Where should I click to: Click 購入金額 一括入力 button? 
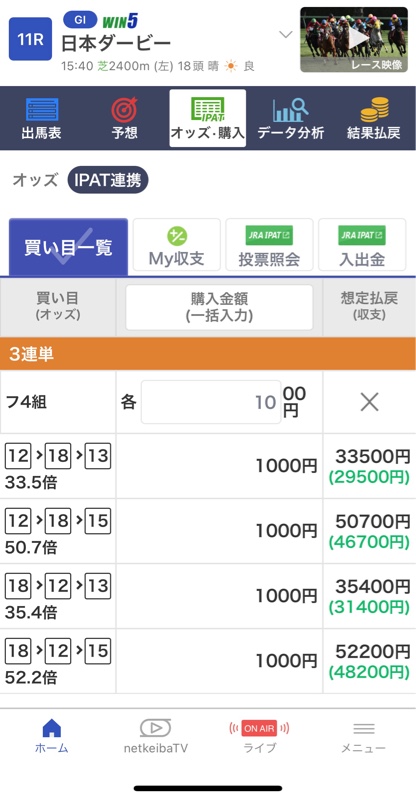[x=219, y=307]
